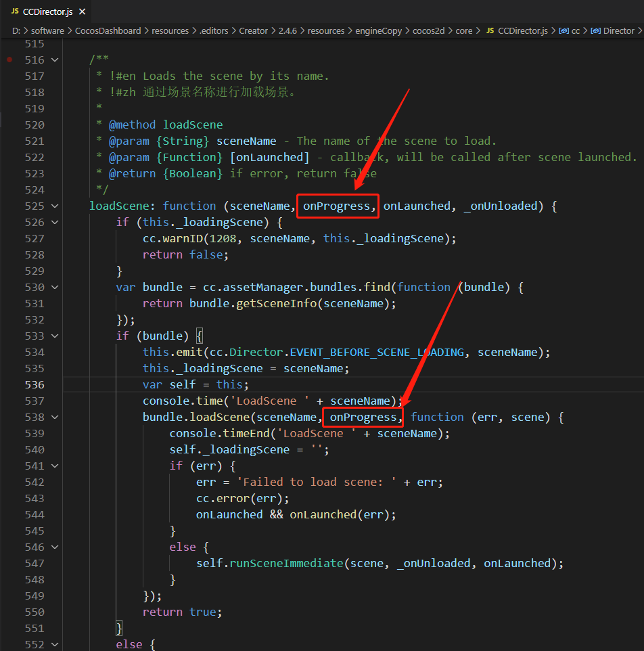Click 'var self = this;' on line 536
644x651 pixels.
tap(195, 385)
